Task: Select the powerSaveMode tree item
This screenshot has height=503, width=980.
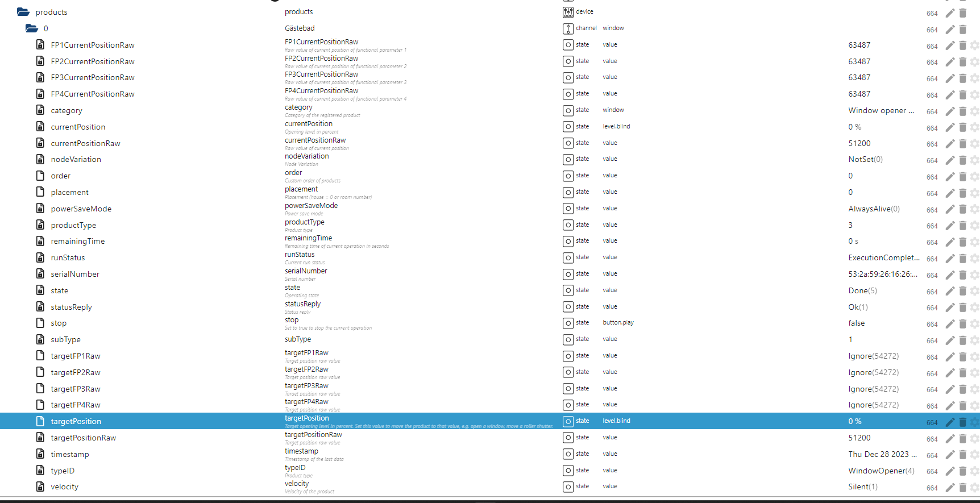Action: coord(81,209)
